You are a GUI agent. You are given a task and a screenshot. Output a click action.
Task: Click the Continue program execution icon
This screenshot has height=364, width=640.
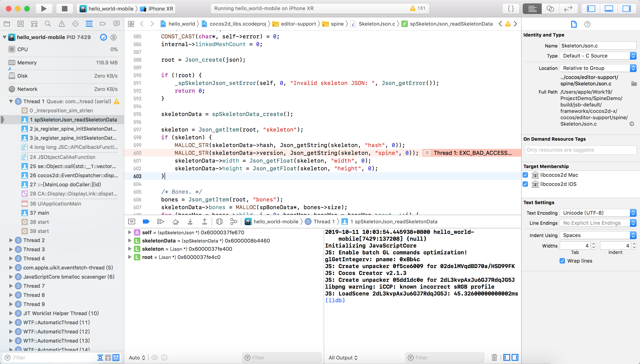tap(160, 222)
